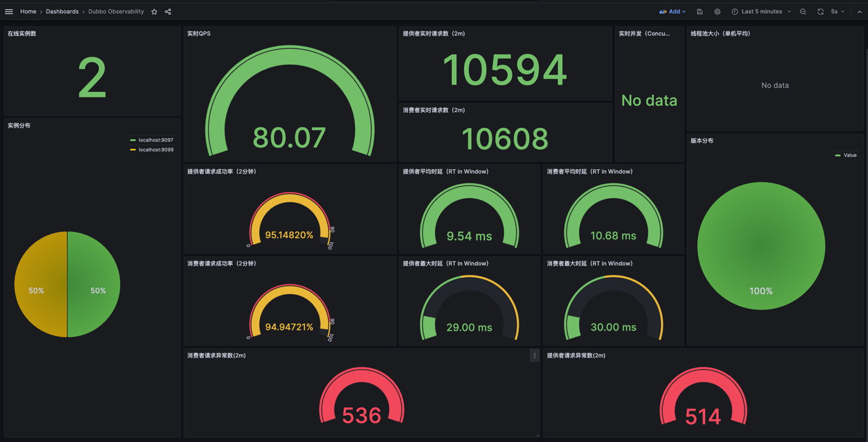Click the 实时QPS gauge value
The width and height of the screenshot is (868, 442).
(x=289, y=138)
